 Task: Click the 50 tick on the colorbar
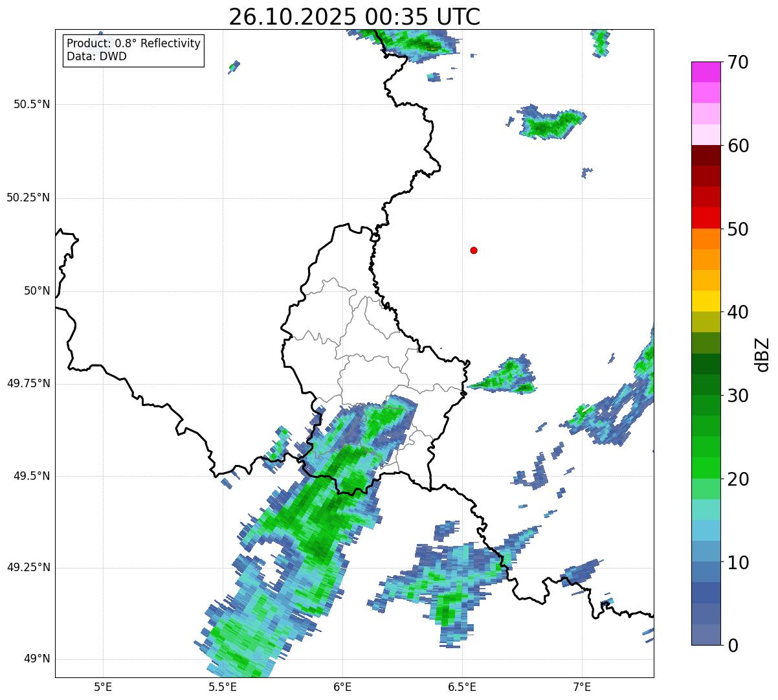tap(738, 229)
